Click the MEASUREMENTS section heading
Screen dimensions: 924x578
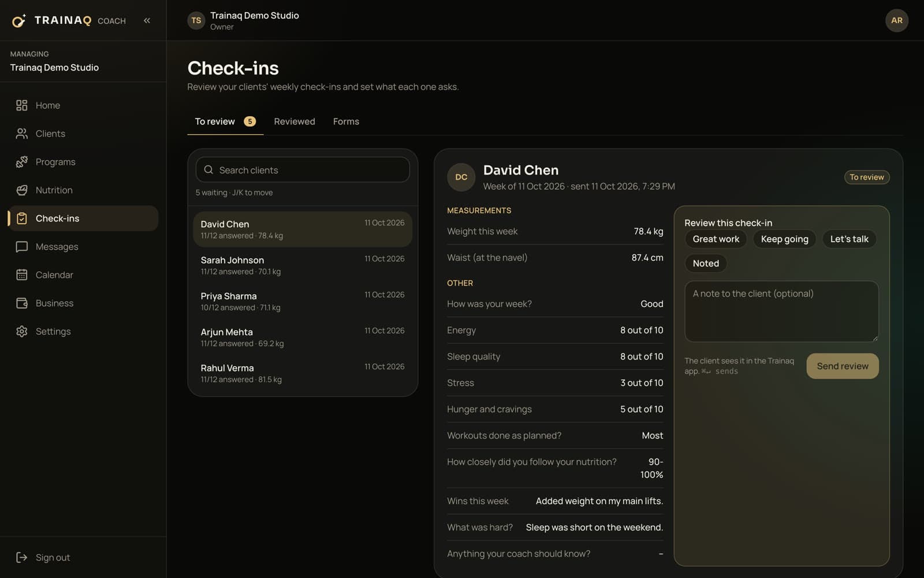(x=479, y=210)
